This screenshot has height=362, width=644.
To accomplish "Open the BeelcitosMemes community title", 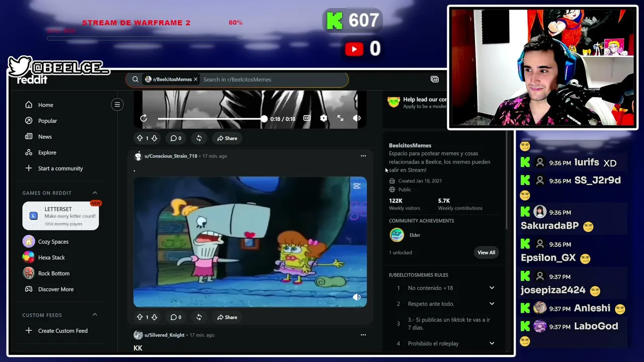I will pos(410,145).
